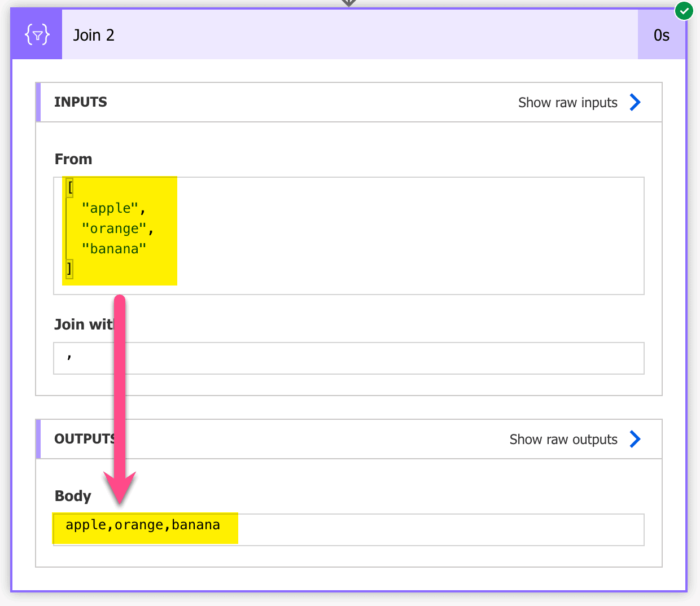Select the OUTPUTS section header
This screenshot has width=700, height=606.
[x=85, y=439]
